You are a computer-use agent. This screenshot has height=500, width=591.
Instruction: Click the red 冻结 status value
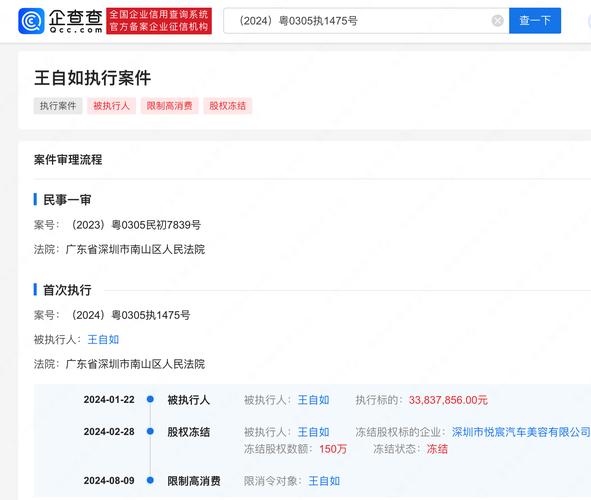[437, 449]
